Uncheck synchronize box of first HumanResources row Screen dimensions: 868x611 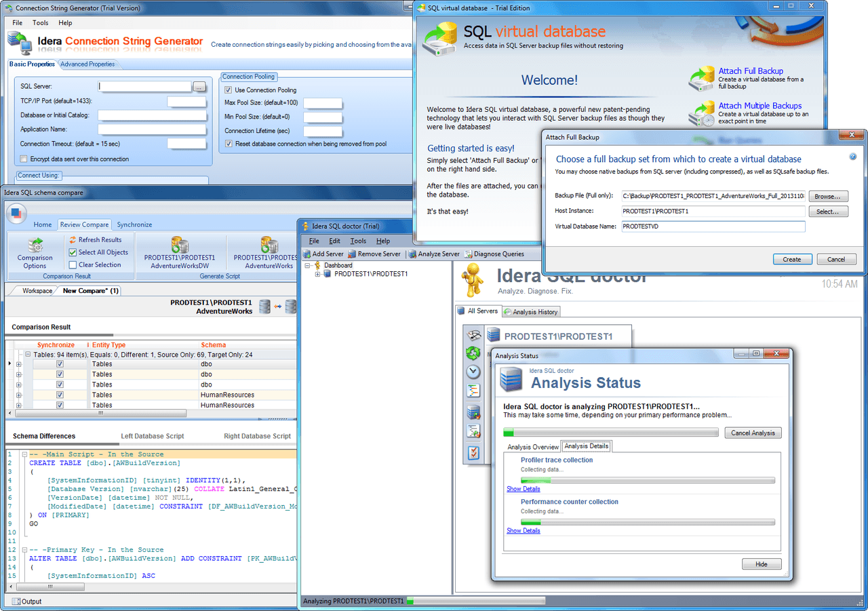pos(60,395)
